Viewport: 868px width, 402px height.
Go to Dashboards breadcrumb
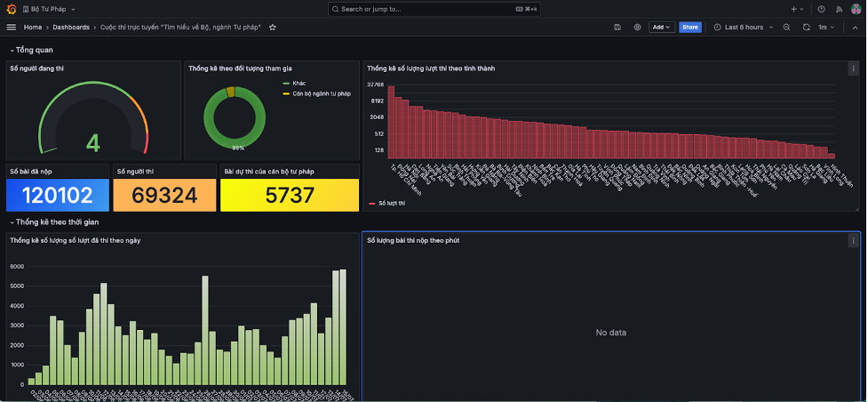71,28
